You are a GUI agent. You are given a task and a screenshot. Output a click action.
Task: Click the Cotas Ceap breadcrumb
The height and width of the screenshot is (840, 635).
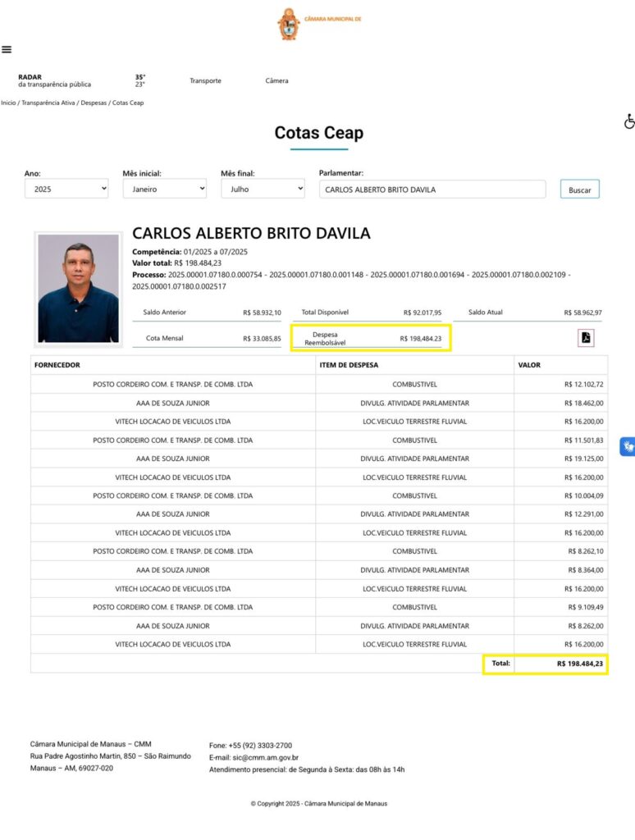pyautogui.click(x=127, y=103)
